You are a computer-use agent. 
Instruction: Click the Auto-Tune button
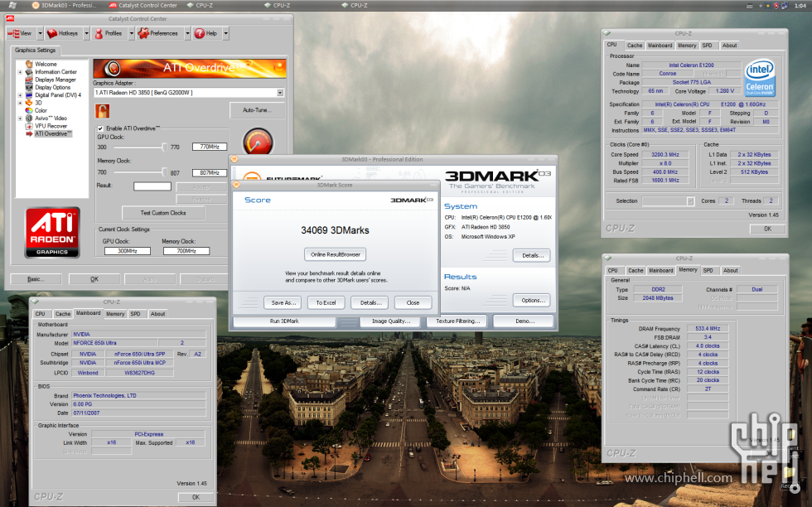pos(257,110)
